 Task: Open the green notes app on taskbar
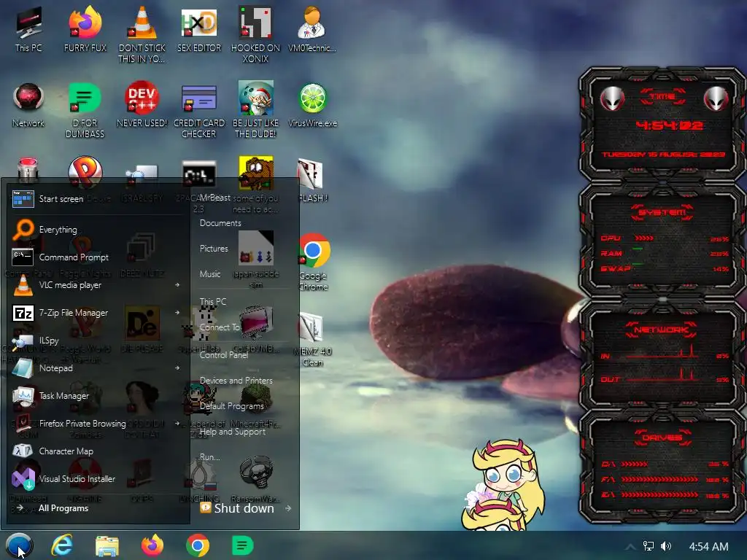[242, 545]
